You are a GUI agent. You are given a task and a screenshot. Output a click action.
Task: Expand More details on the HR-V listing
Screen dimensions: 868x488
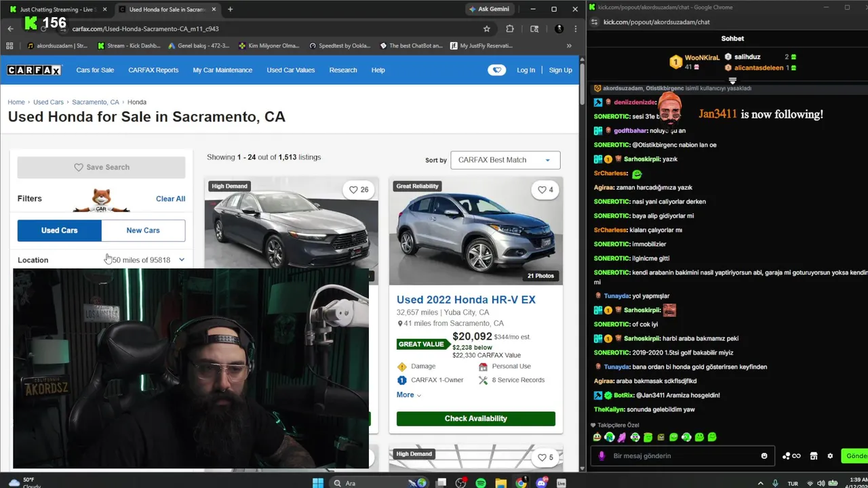[x=408, y=394]
